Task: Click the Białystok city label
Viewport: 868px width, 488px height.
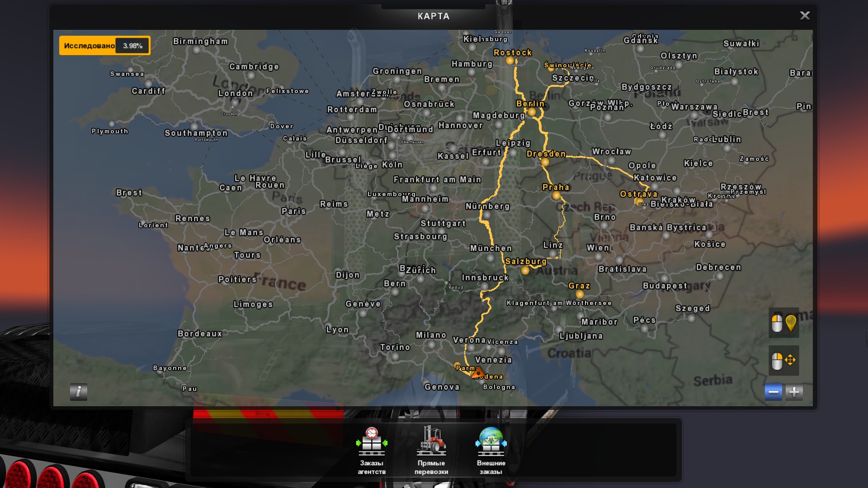Action: click(736, 72)
